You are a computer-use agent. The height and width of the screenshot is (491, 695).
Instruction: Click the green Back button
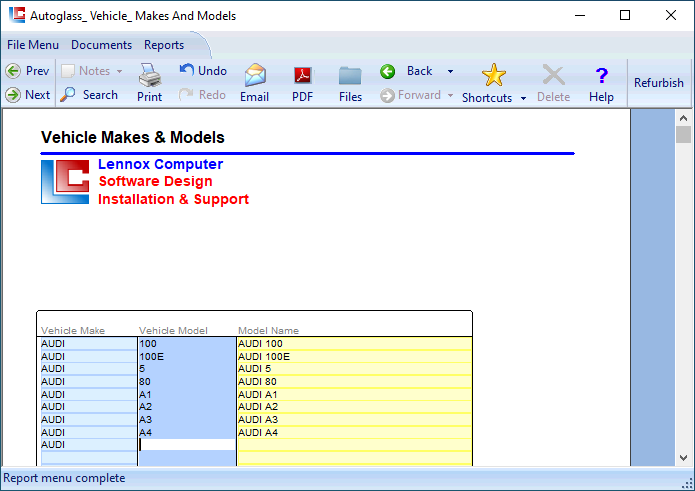pyautogui.click(x=388, y=71)
